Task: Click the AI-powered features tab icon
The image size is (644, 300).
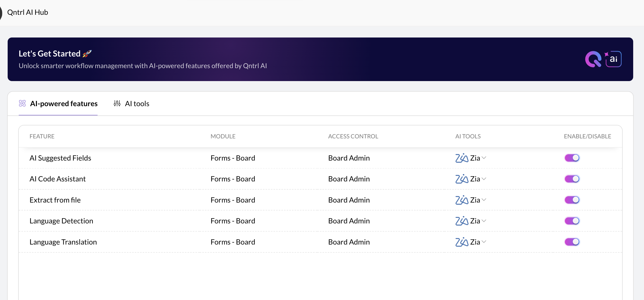Action: click(22, 103)
